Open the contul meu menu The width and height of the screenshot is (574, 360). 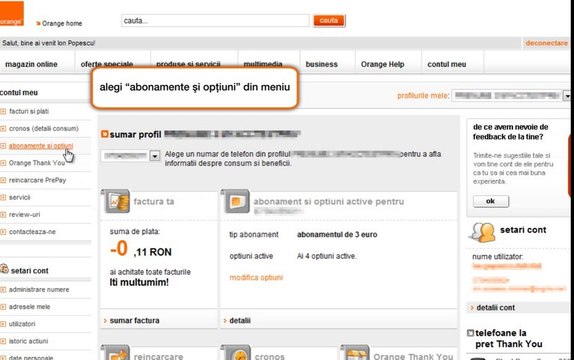pos(447,64)
